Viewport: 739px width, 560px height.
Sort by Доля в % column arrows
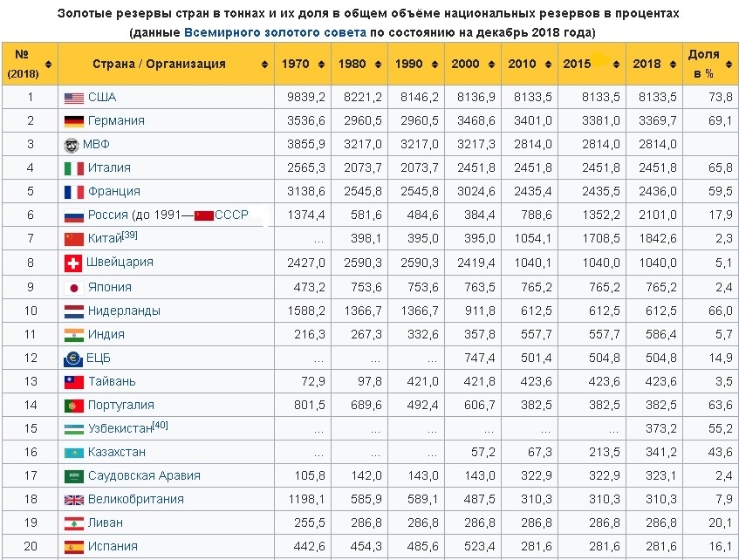pyautogui.click(x=727, y=65)
